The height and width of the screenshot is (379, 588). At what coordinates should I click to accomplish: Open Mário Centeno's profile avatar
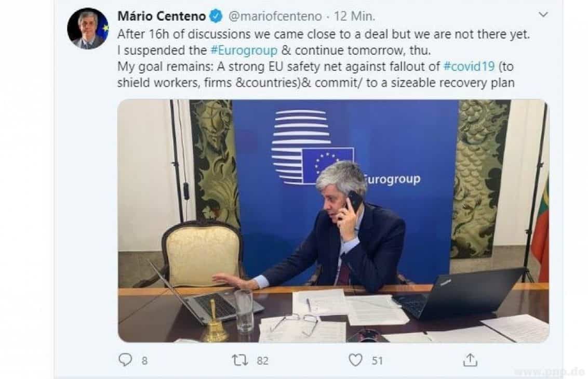coord(88,28)
